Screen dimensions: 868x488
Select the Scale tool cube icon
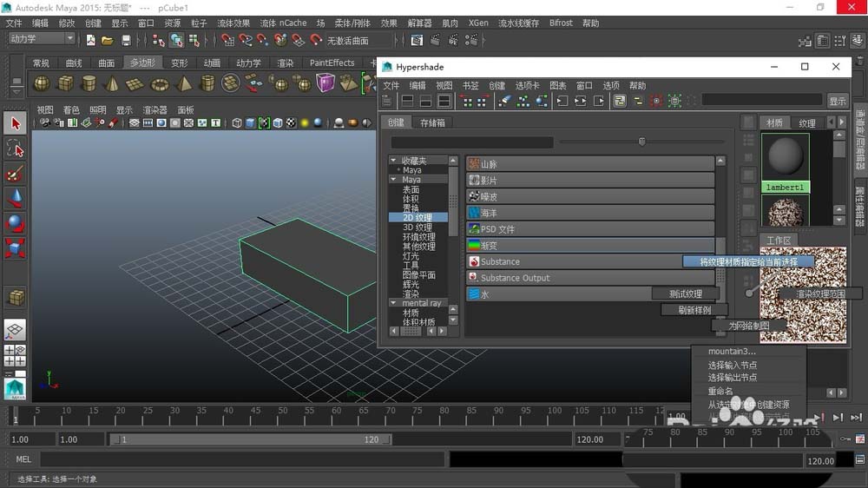[x=15, y=248]
